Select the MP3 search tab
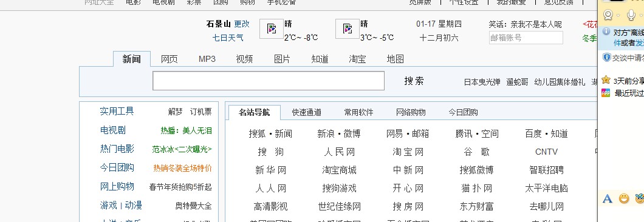 [x=207, y=59]
